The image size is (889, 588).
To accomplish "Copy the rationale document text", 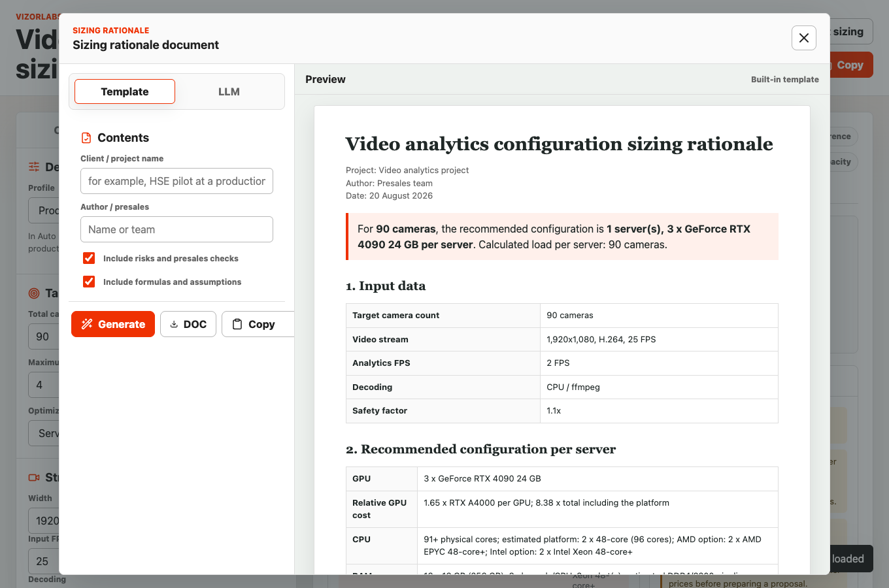I will click(x=258, y=324).
